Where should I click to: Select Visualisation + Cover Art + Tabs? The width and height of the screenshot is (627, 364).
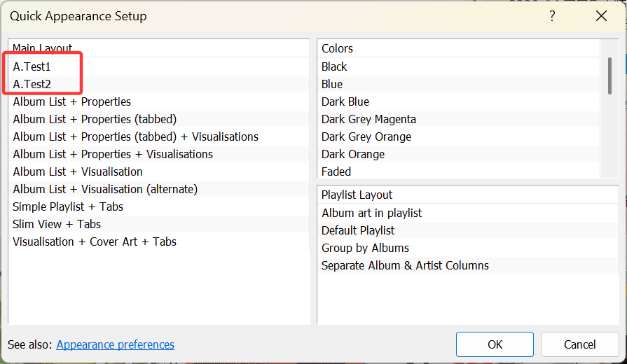[95, 241]
